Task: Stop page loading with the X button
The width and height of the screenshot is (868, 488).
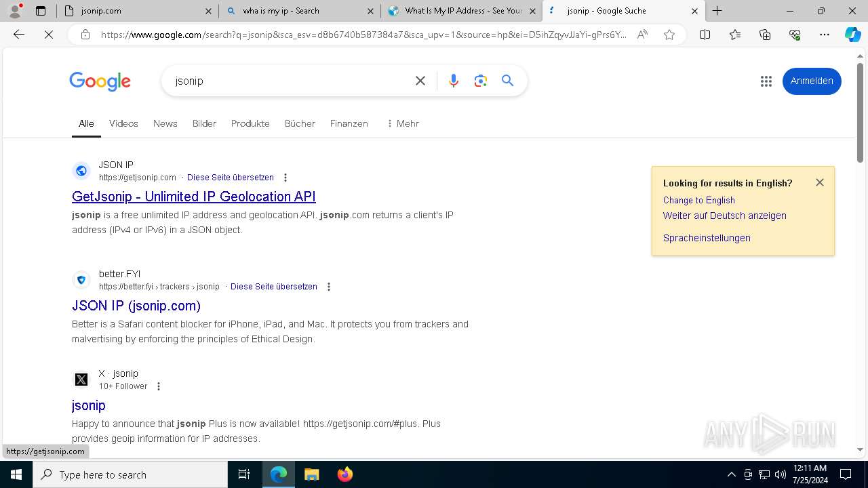Action: tap(49, 35)
